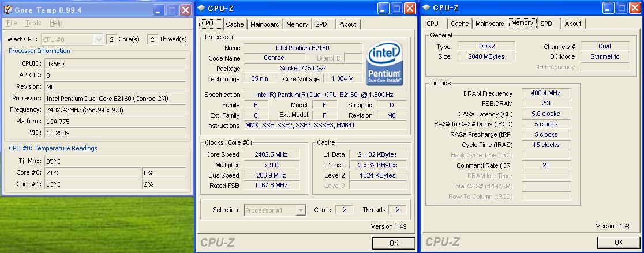Minimize the middle CPU-Z window
The height and width of the screenshot is (253, 644).
pos(384,8)
